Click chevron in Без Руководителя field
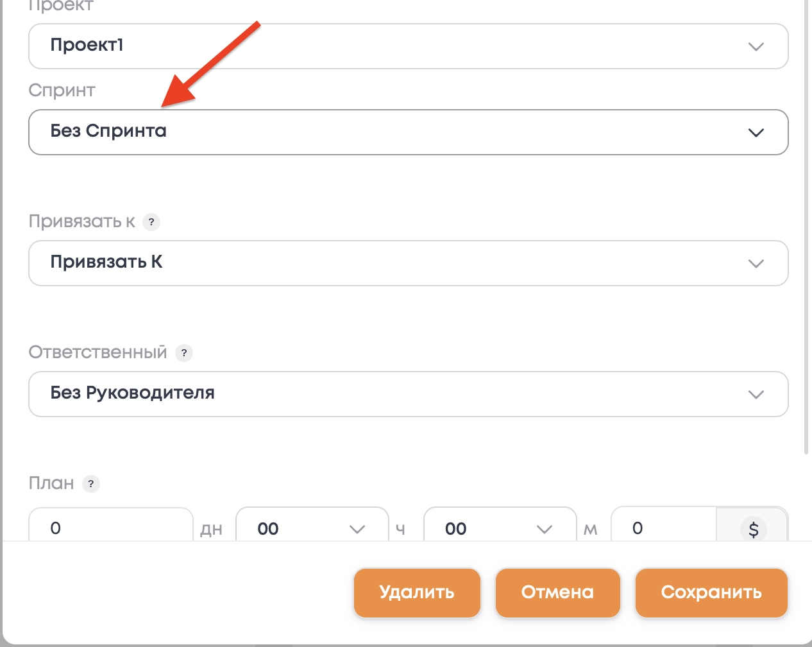 pyautogui.click(x=756, y=395)
